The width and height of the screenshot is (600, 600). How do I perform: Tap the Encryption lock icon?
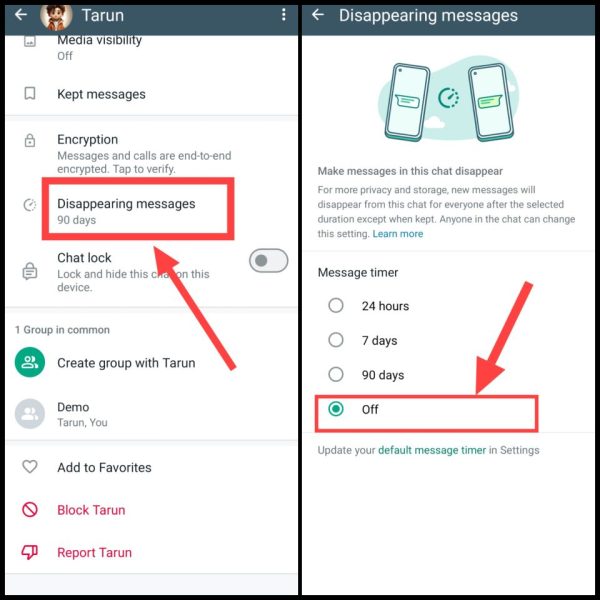click(30, 140)
